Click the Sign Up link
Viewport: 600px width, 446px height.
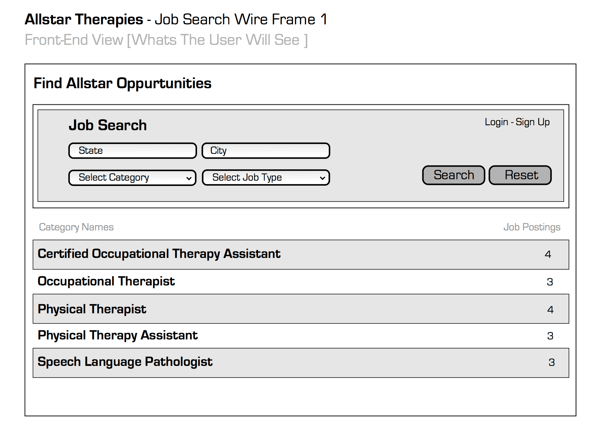pos(532,122)
